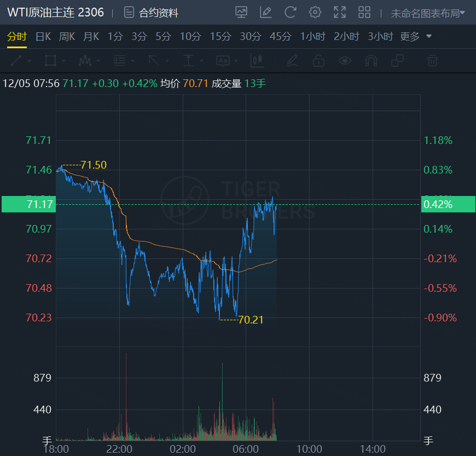This screenshot has width=476, height=456.
Task: Refresh the chart data
Action: click(291, 12)
